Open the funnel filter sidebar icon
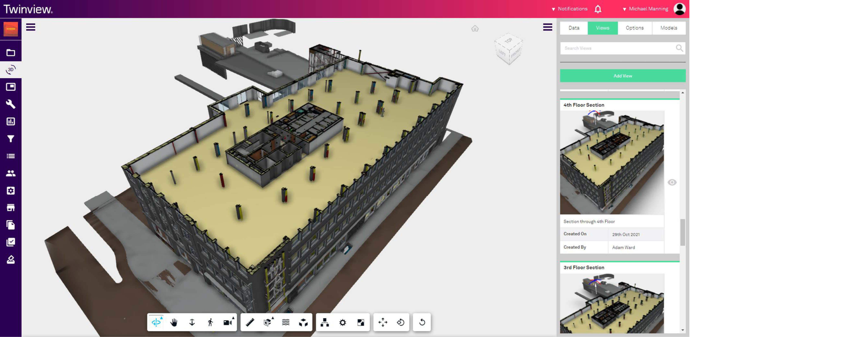Image resolution: width=868 pixels, height=337 pixels. point(11,139)
